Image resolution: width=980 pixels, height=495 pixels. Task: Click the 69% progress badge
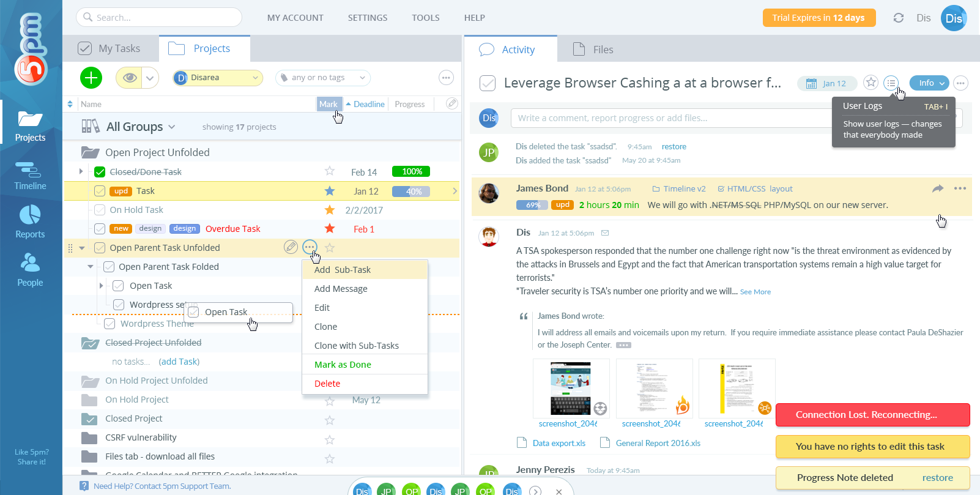pos(533,205)
